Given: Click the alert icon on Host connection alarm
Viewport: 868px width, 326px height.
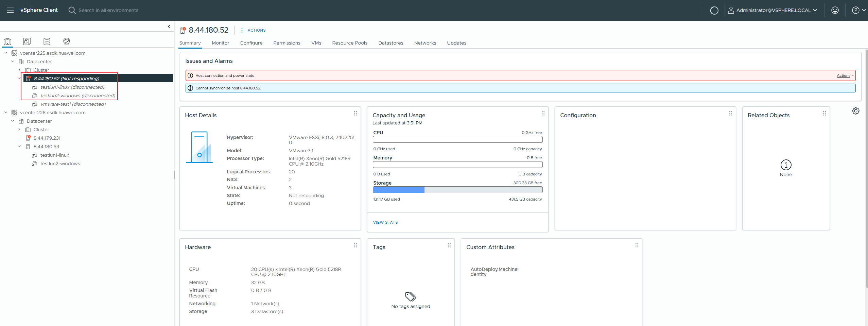Looking at the screenshot, I should [x=190, y=75].
